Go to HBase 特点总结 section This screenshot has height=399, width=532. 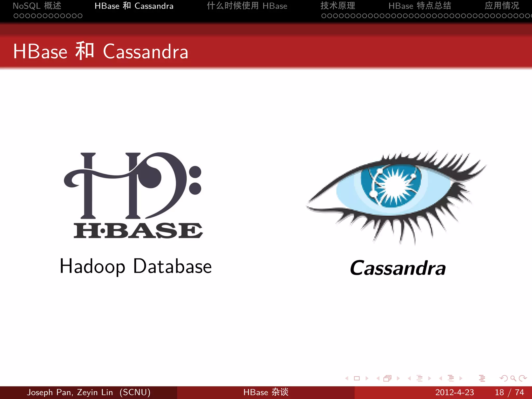click(x=420, y=6)
